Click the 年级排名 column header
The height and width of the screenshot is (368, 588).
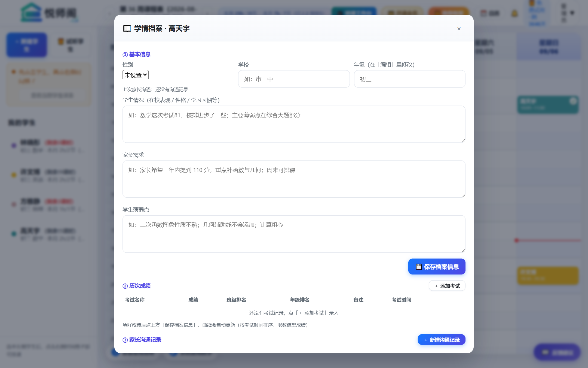300,300
